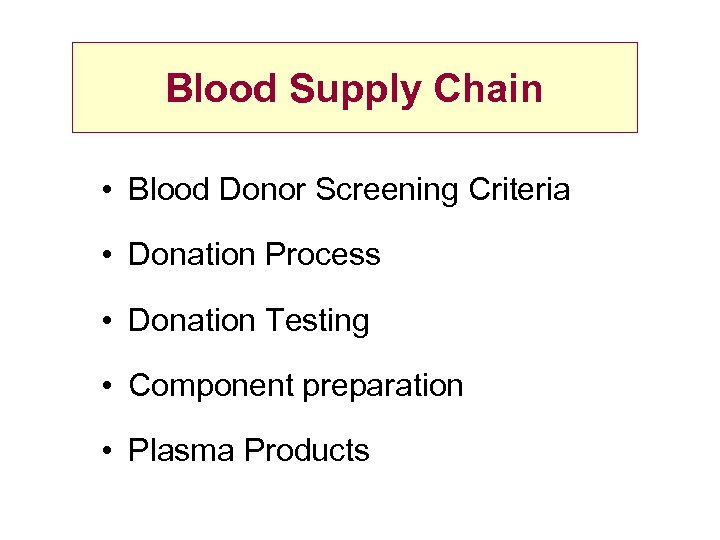Select the "Component preparation" bullet text

click(x=296, y=385)
